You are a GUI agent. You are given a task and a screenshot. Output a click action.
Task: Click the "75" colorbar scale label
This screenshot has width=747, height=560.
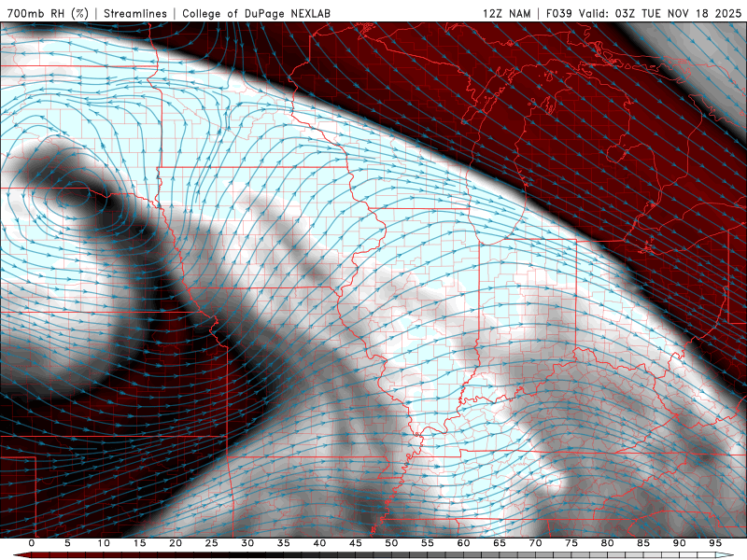(x=571, y=543)
